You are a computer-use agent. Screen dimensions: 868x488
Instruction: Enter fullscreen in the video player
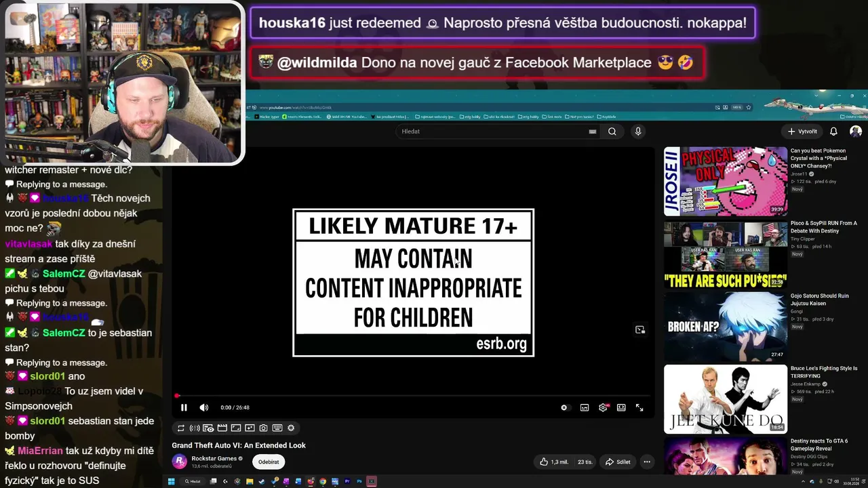coord(639,407)
